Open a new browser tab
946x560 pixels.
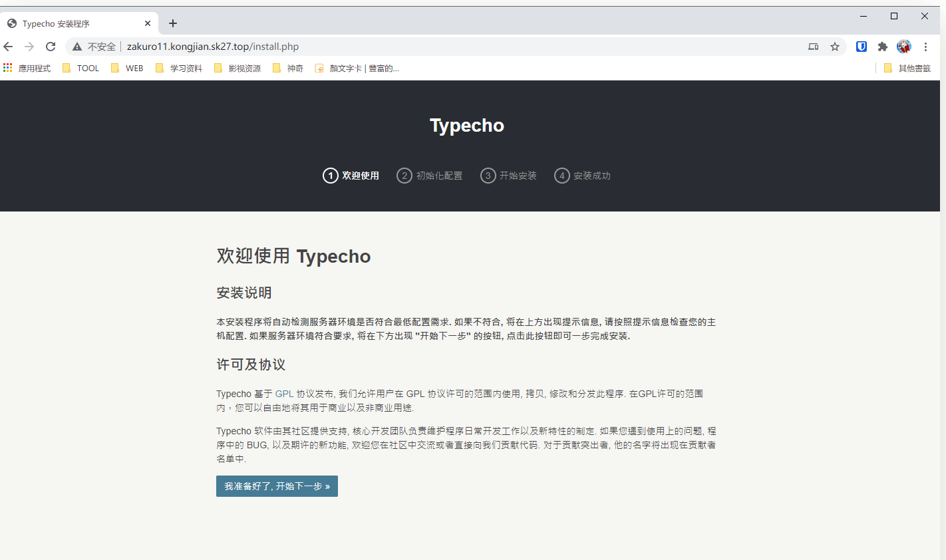pyautogui.click(x=173, y=23)
